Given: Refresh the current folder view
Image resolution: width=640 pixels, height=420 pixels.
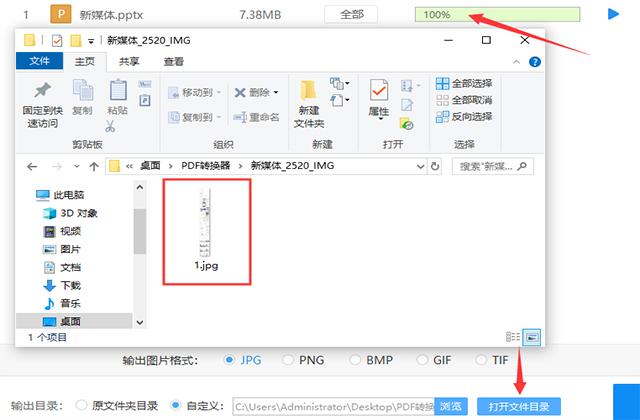Looking at the screenshot, I should point(435,166).
